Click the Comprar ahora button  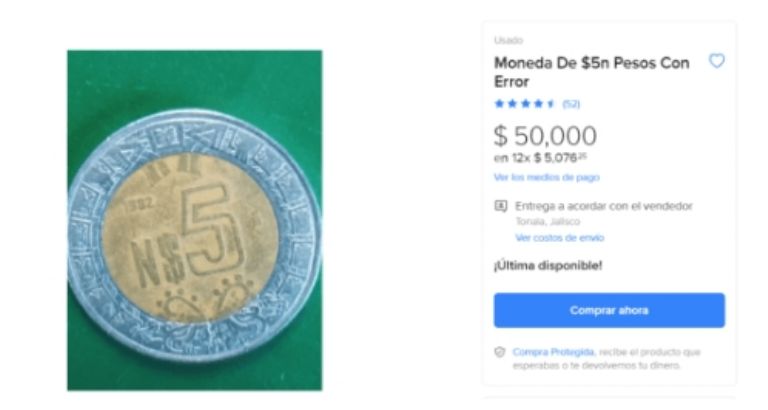pos(609,311)
